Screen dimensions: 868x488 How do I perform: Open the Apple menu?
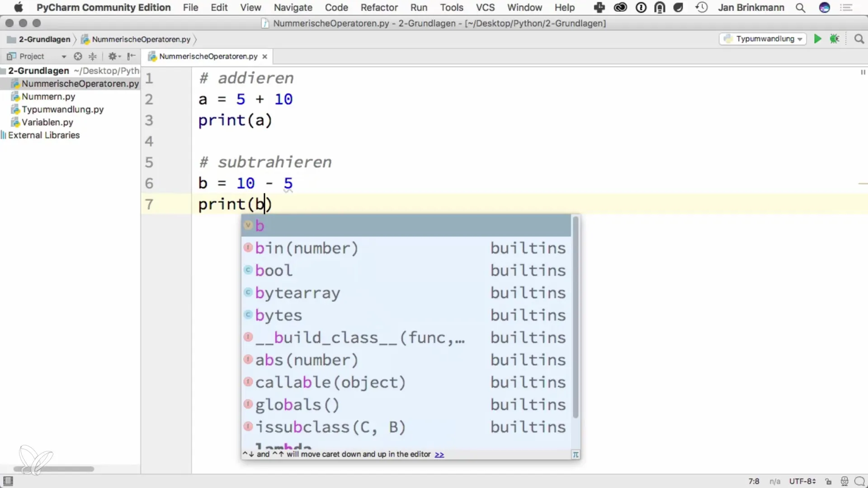[x=18, y=7]
